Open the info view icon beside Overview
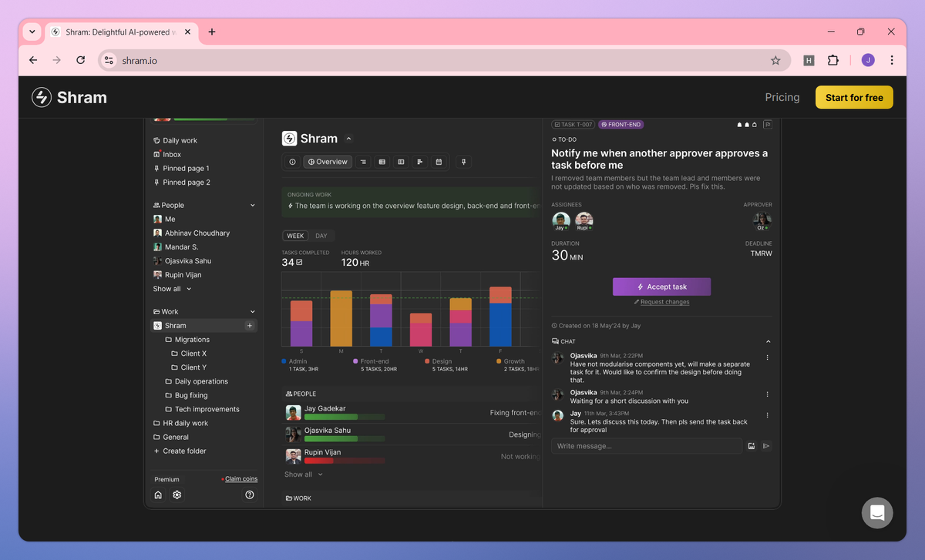The width and height of the screenshot is (925, 560). tap(292, 162)
